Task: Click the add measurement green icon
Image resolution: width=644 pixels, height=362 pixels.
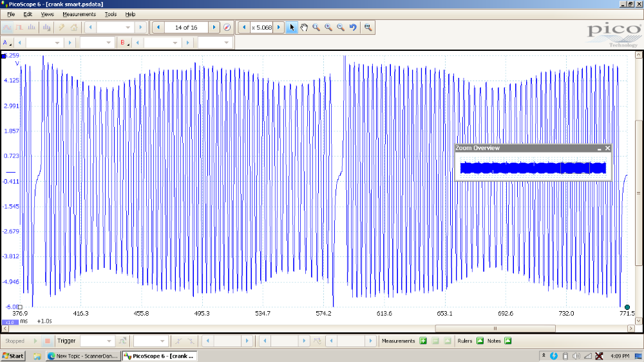Action: tap(423, 341)
